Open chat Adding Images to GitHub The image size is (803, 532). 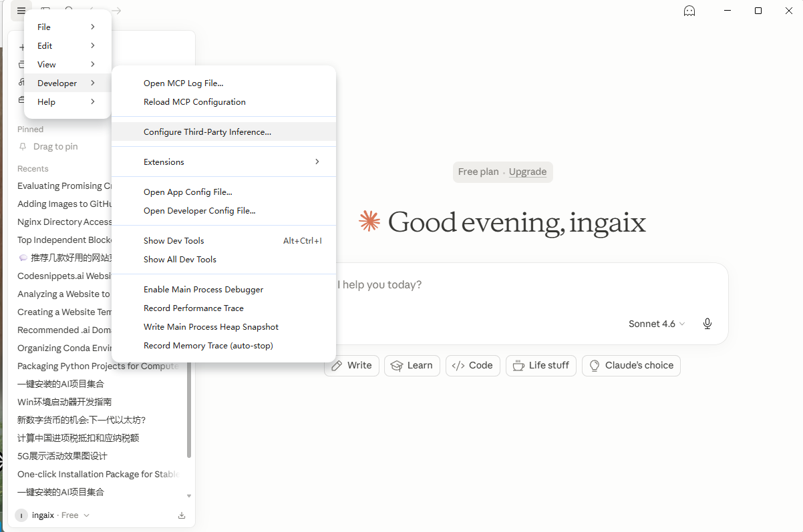coord(64,204)
